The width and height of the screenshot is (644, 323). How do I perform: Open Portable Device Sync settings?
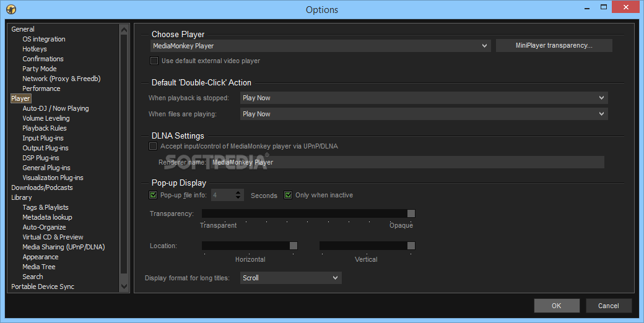(x=43, y=286)
